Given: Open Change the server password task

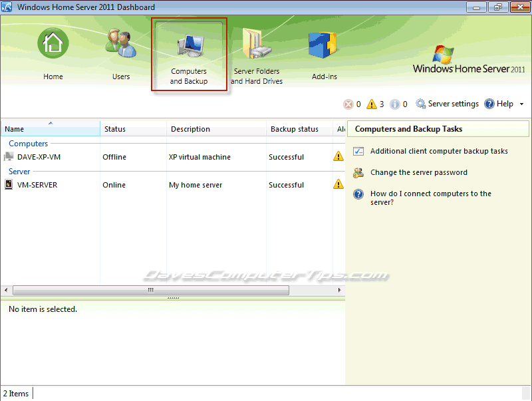Looking at the screenshot, I should (419, 172).
